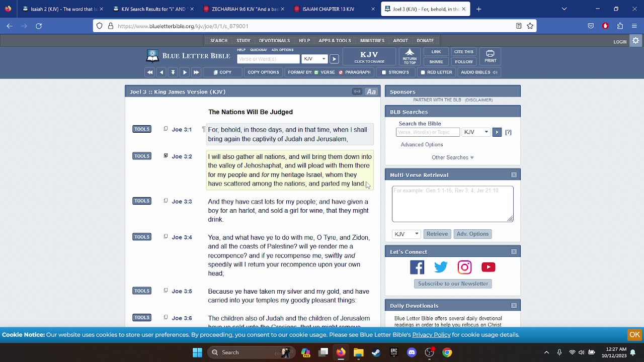Open the SEARCH menu
The image size is (644, 362).
pyautogui.click(x=219, y=41)
